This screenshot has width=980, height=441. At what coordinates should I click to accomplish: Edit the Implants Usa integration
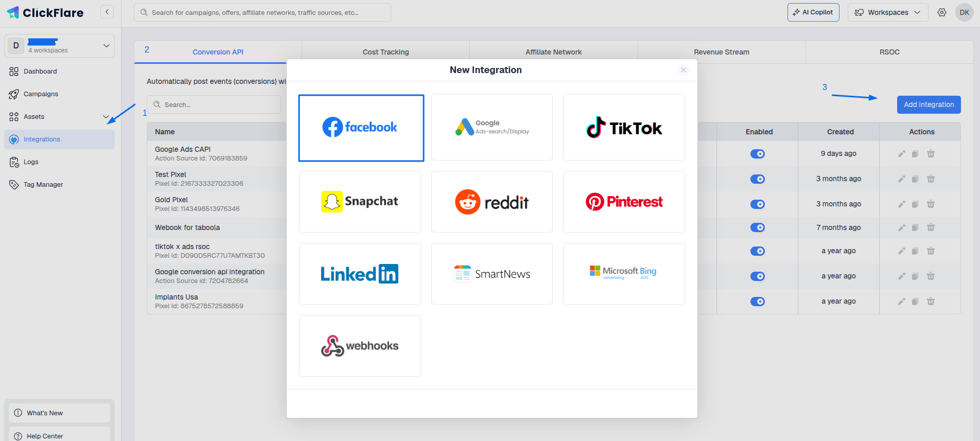click(901, 302)
